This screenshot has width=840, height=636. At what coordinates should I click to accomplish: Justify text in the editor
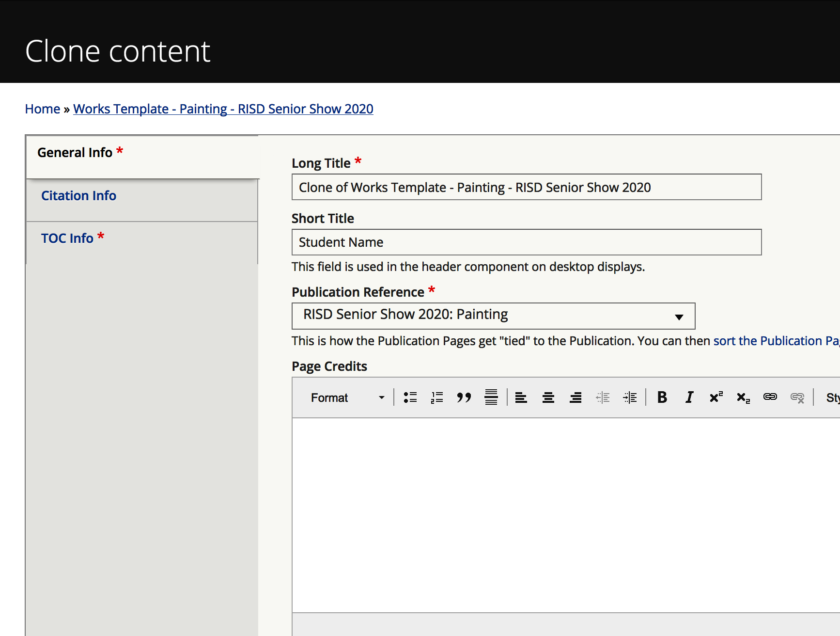pyautogui.click(x=491, y=397)
